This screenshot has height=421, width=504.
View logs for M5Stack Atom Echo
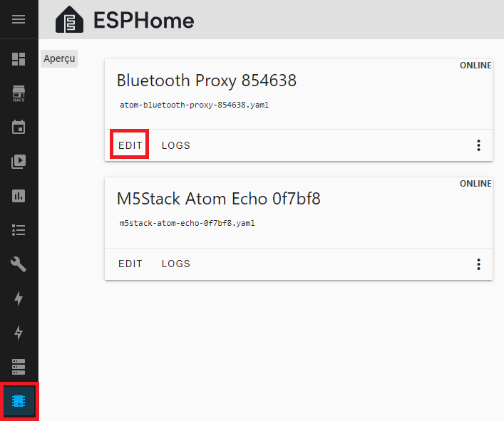click(x=176, y=264)
